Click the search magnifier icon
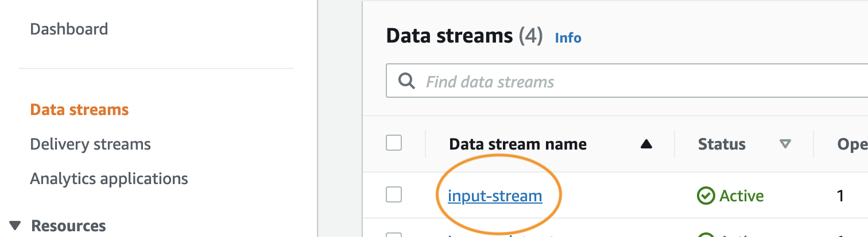Image resolution: width=868 pixels, height=237 pixels. [x=406, y=81]
